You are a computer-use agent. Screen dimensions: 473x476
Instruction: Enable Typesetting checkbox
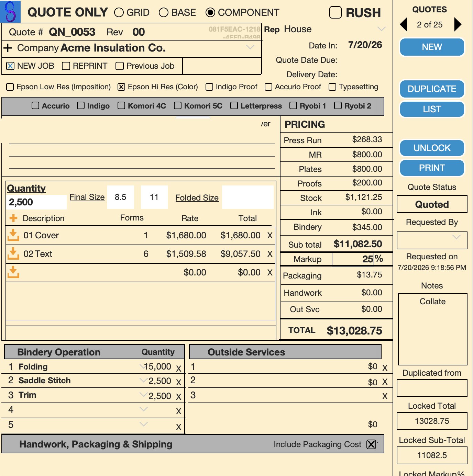pyautogui.click(x=332, y=87)
